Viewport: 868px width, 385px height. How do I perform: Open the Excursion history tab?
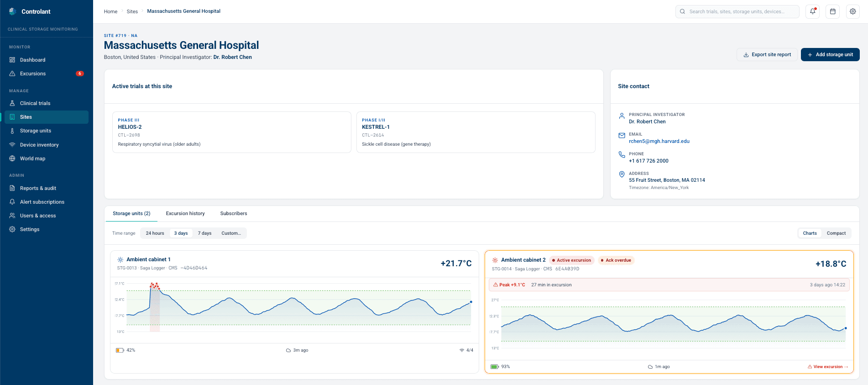(x=185, y=214)
